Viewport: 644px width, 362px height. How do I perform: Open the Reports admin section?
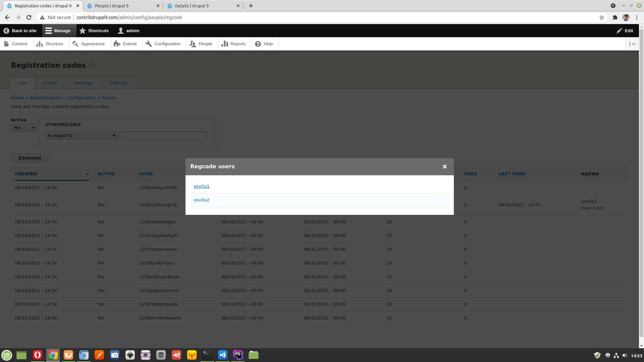tap(234, 44)
